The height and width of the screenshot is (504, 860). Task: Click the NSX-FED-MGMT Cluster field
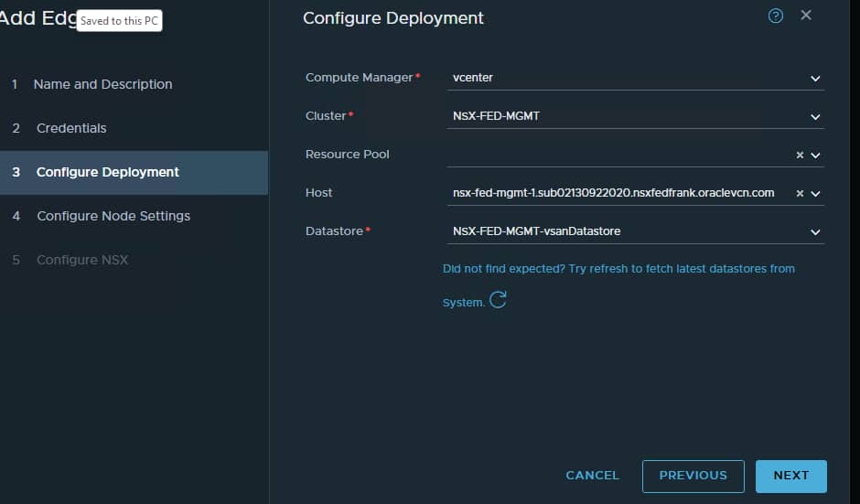635,116
